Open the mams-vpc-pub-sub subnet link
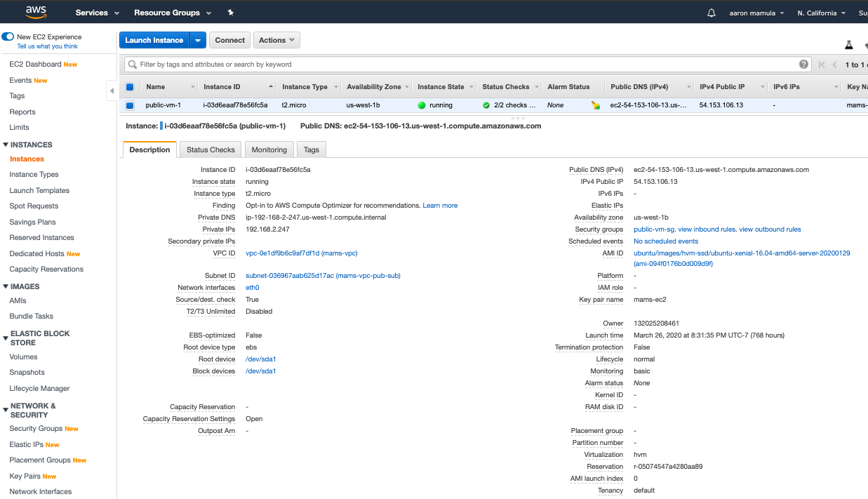 (x=323, y=276)
